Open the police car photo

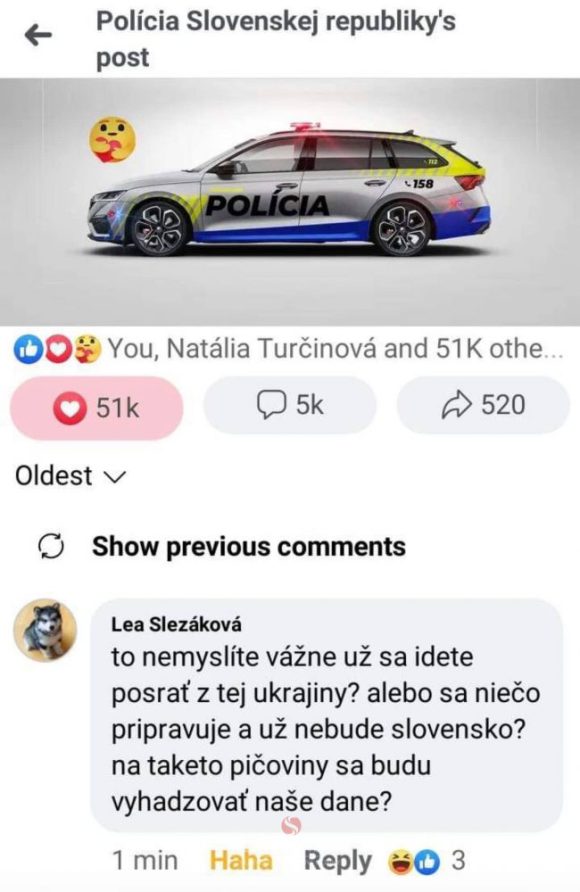pyautogui.click(x=290, y=202)
